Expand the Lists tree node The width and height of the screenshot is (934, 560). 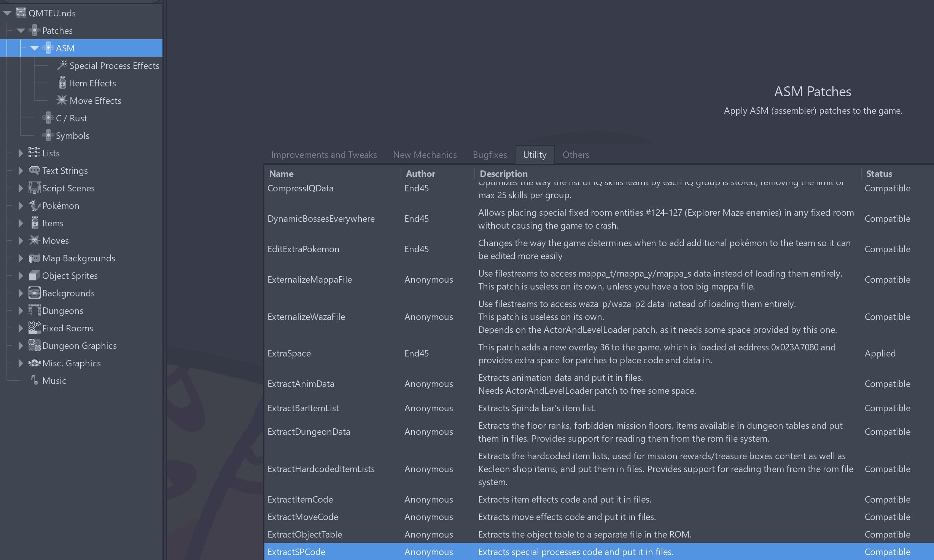coord(21,153)
